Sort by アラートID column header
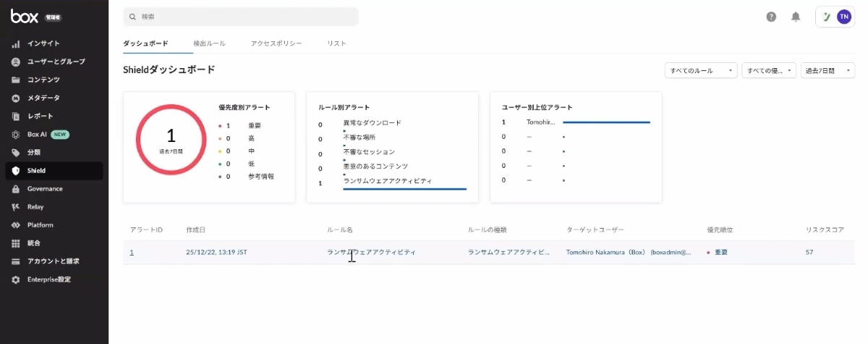Image resolution: width=868 pixels, height=344 pixels. tap(146, 230)
